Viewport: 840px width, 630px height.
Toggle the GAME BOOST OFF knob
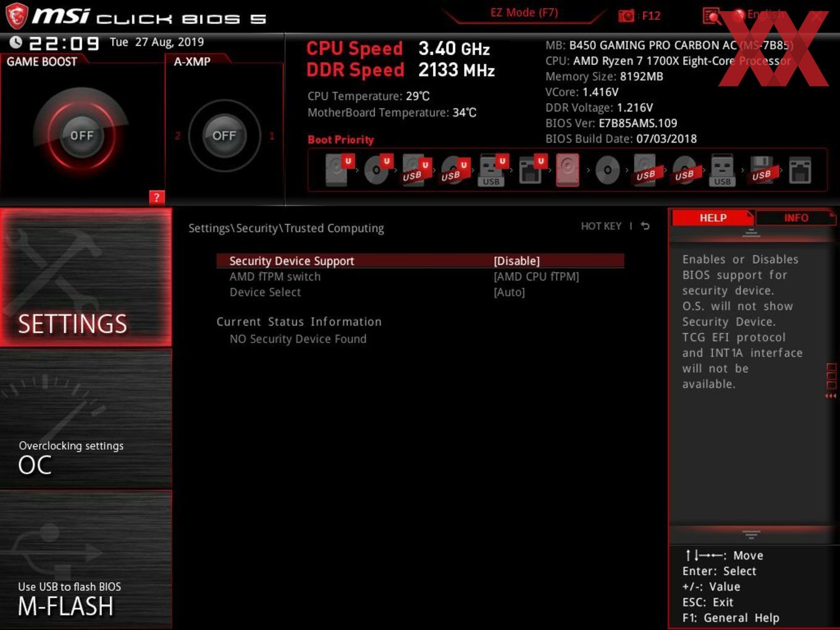point(82,135)
